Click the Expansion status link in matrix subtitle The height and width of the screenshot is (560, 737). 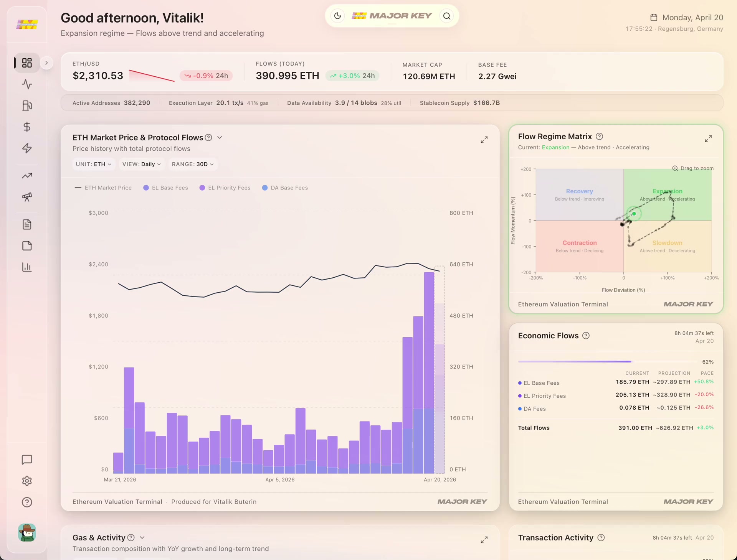(x=555, y=147)
